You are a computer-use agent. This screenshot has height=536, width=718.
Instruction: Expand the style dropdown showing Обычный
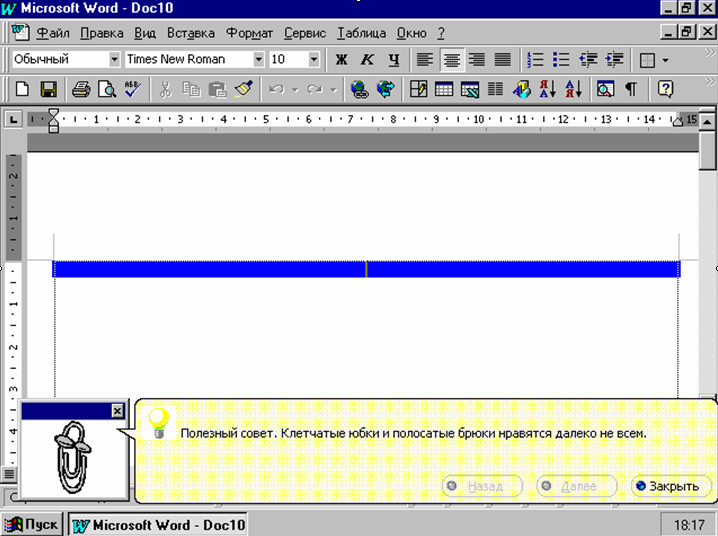113,60
